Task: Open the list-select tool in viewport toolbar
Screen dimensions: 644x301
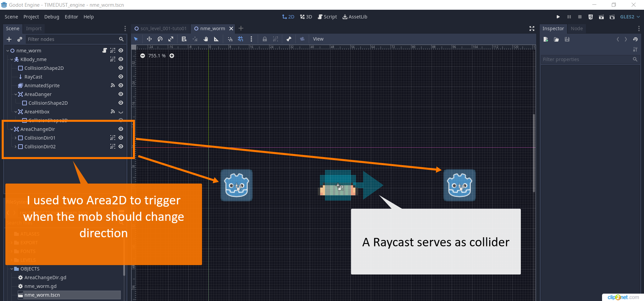Action: pos(184,39)
